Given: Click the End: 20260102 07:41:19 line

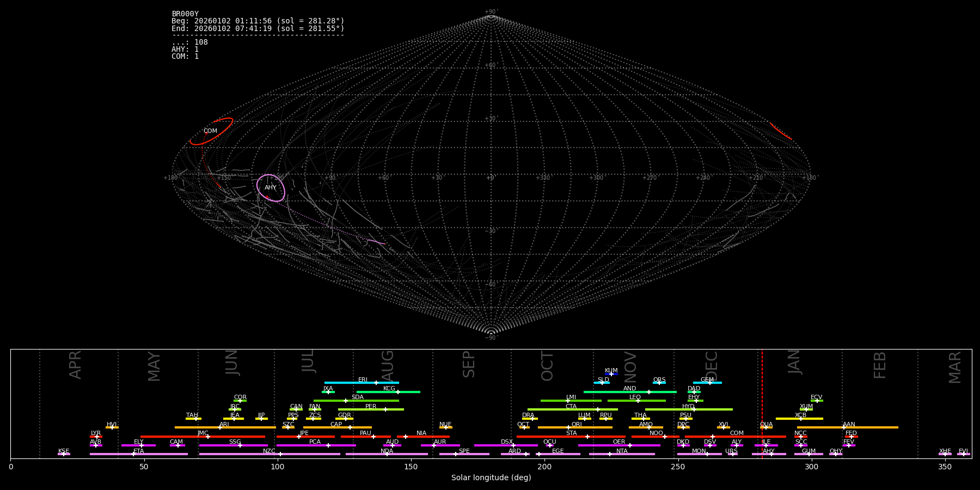Looking at the screenshot, I should click(x=258, y=28).
